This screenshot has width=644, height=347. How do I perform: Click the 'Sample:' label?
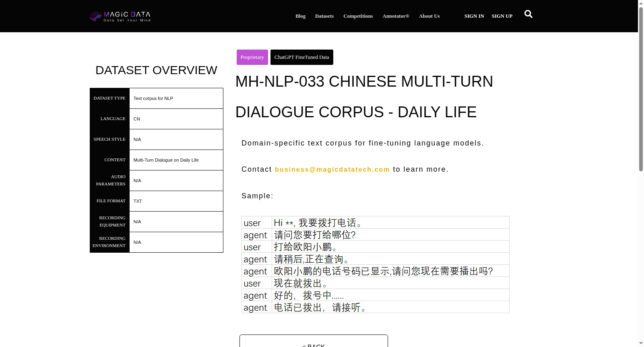(x=257, y=196)
